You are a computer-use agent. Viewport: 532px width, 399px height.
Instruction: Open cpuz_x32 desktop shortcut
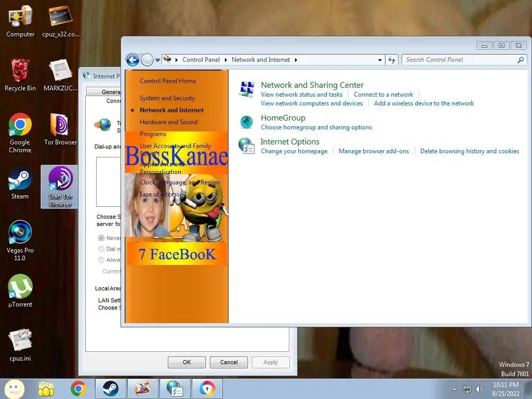pos(60,21)
